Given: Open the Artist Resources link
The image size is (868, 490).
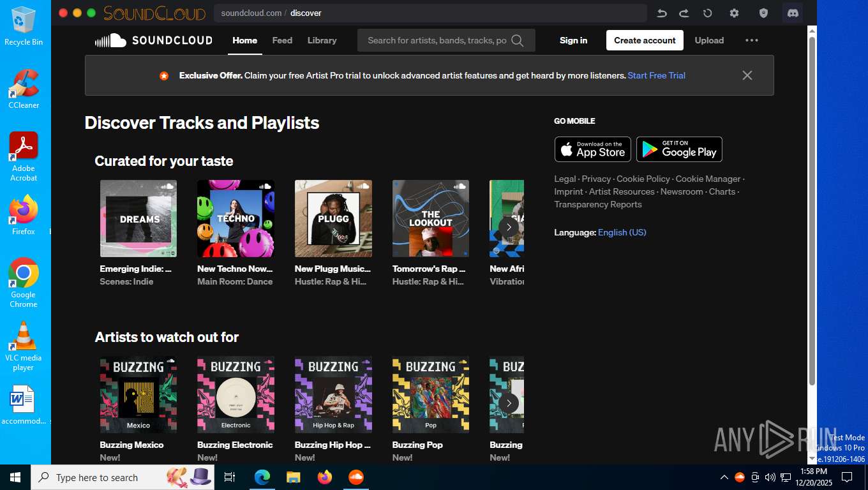Looking at the screenshot, I should [x=622, y=191].
